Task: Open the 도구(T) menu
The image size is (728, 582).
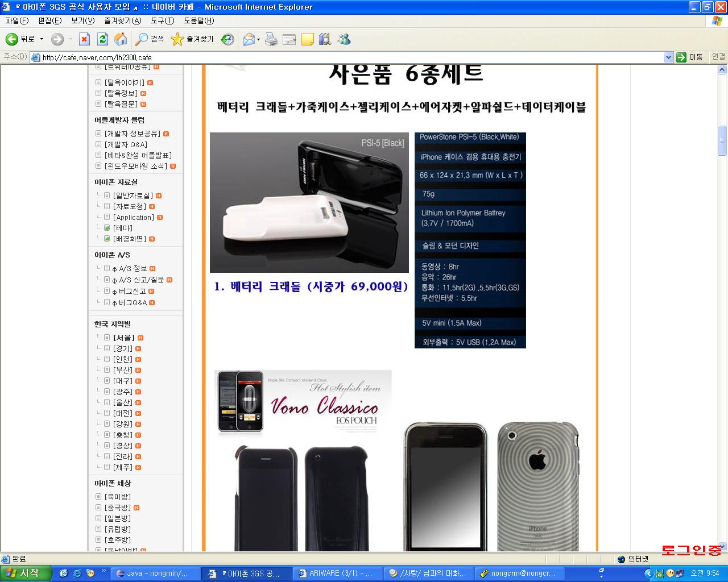Action: pyautogui.click(x=162, y=20)
